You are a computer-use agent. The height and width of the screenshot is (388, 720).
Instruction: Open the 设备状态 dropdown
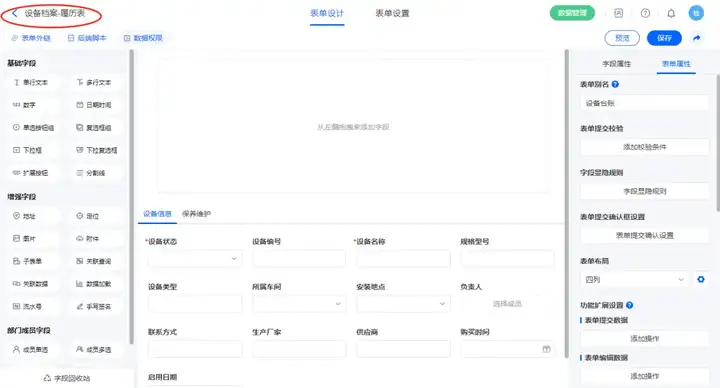[195, 259]
